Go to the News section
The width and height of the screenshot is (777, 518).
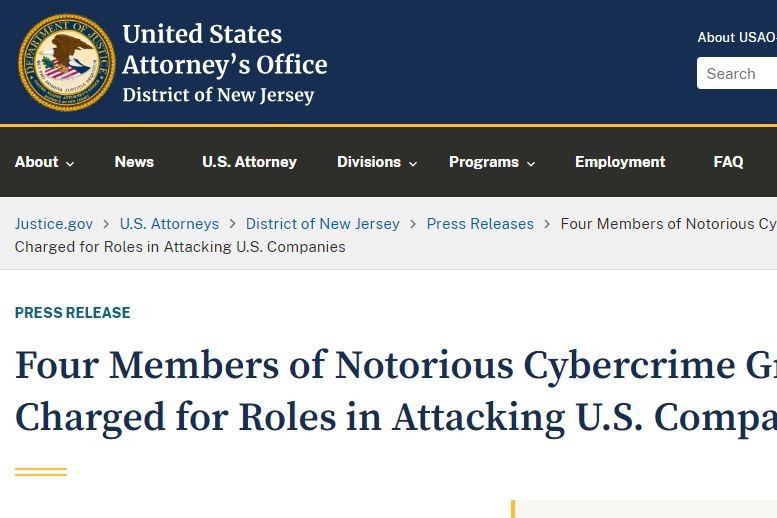134,162
